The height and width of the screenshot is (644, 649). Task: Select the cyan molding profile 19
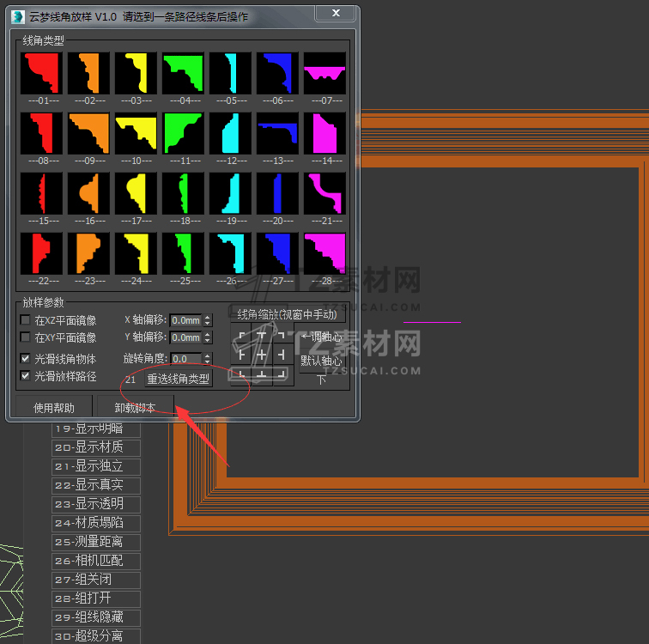[x=230, y=193]
